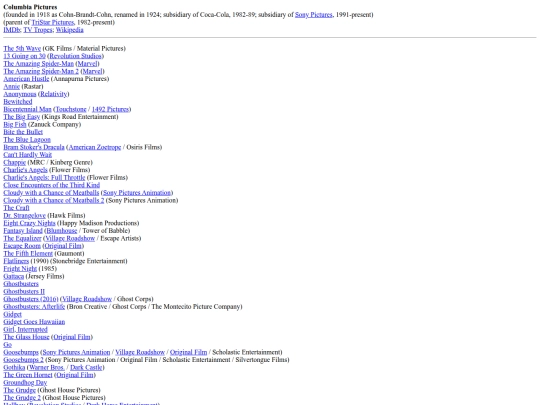Open Fantasy Island link
This screenshot has width=540, height=405.
tap(23, 230)
